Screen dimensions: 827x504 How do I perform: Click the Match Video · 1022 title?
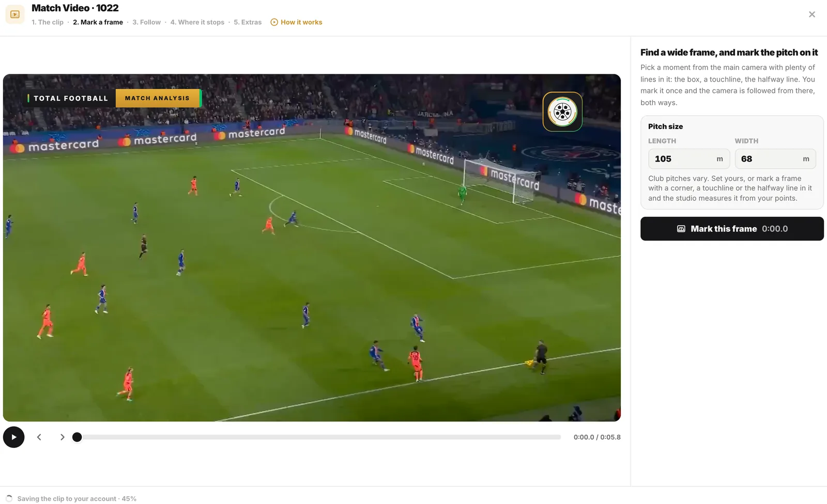pos(75,8)
